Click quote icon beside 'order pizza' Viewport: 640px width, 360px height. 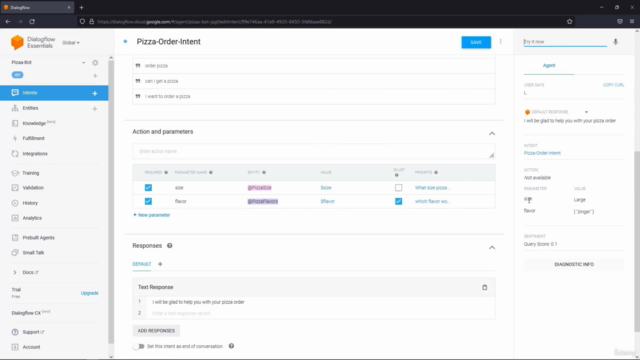click(138, 66)
